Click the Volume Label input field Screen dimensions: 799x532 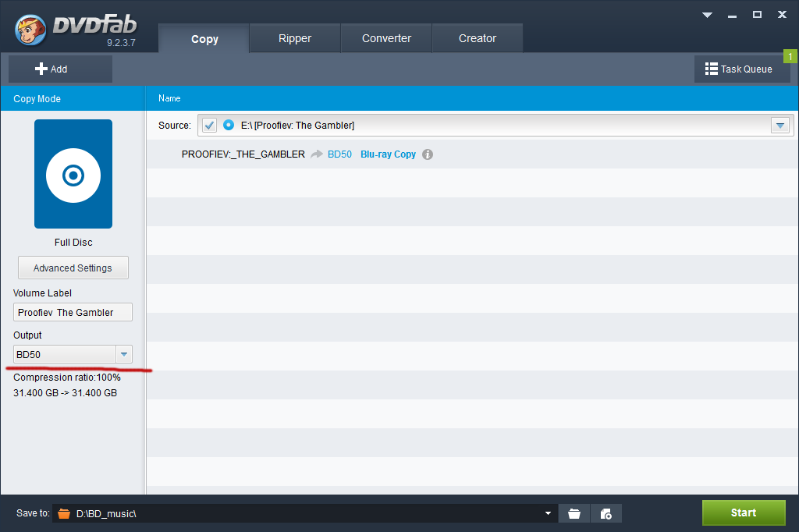(x=73, y=312)
